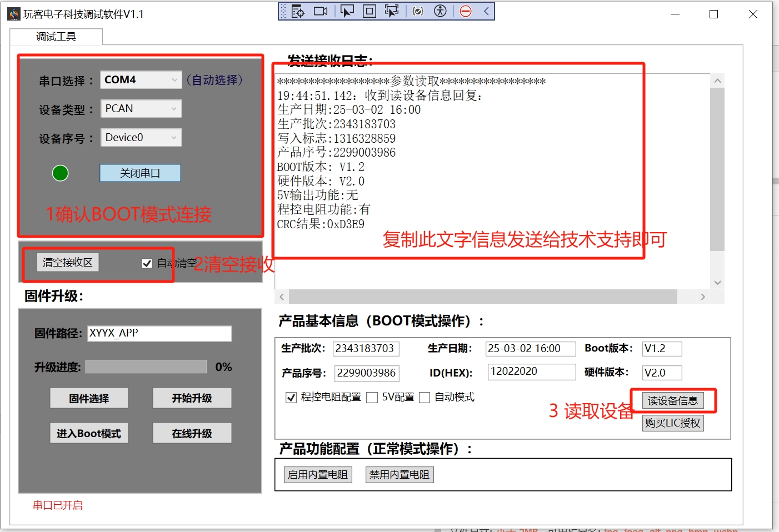Click the 读设备信息 button

(x=673, y=400)
